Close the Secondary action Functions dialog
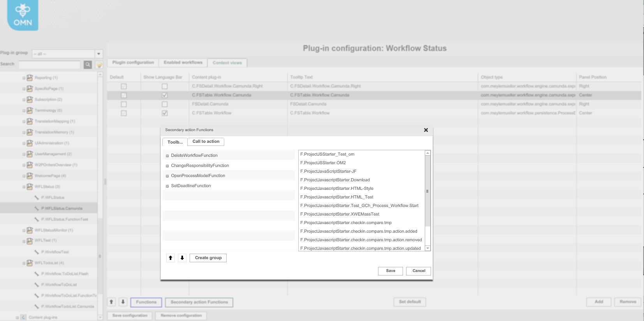This screenshot has height=321, width=644. pos(426,130)
